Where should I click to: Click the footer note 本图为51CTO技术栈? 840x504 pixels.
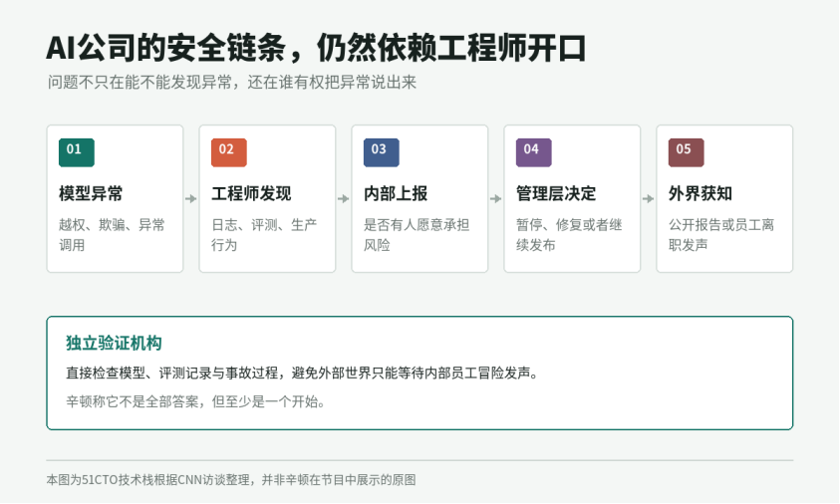click(x=231, y=480)
